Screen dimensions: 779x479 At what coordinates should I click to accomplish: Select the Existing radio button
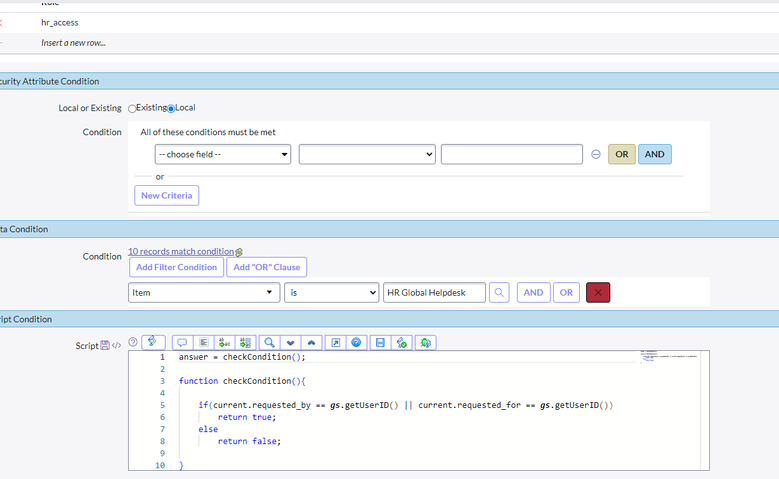pyautogui.click(x=132, y=108)
